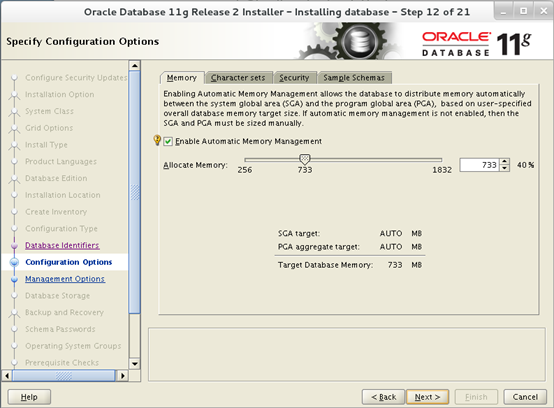The image size is (554, 408).
Task: Click the Product Languages step text
Action: point(61,161)
